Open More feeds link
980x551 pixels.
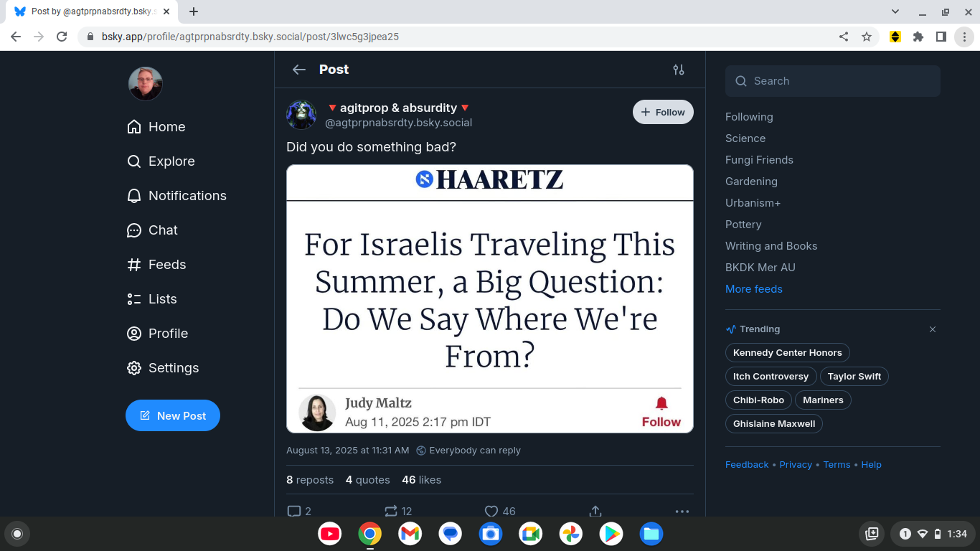(x=753, y=289)
